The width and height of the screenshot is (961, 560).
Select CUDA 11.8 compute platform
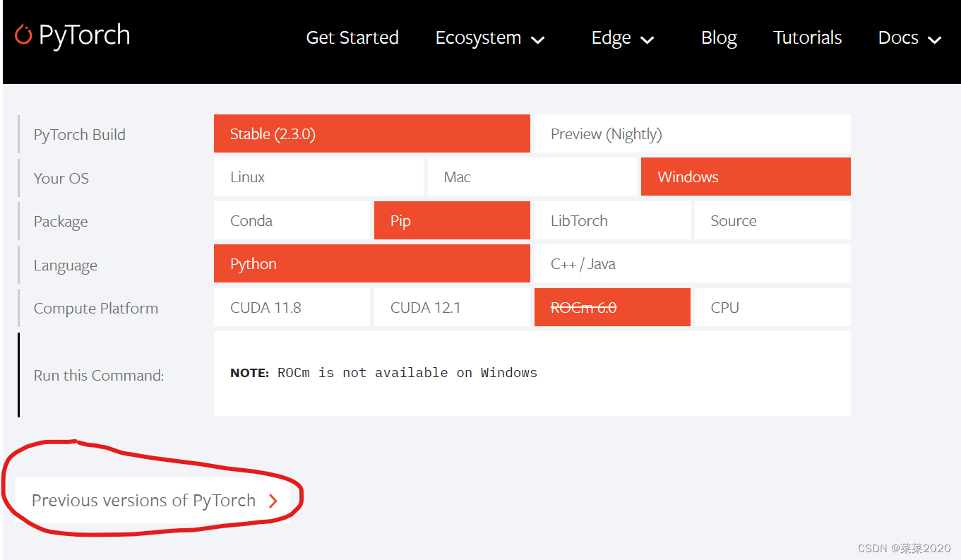[292, 307]
